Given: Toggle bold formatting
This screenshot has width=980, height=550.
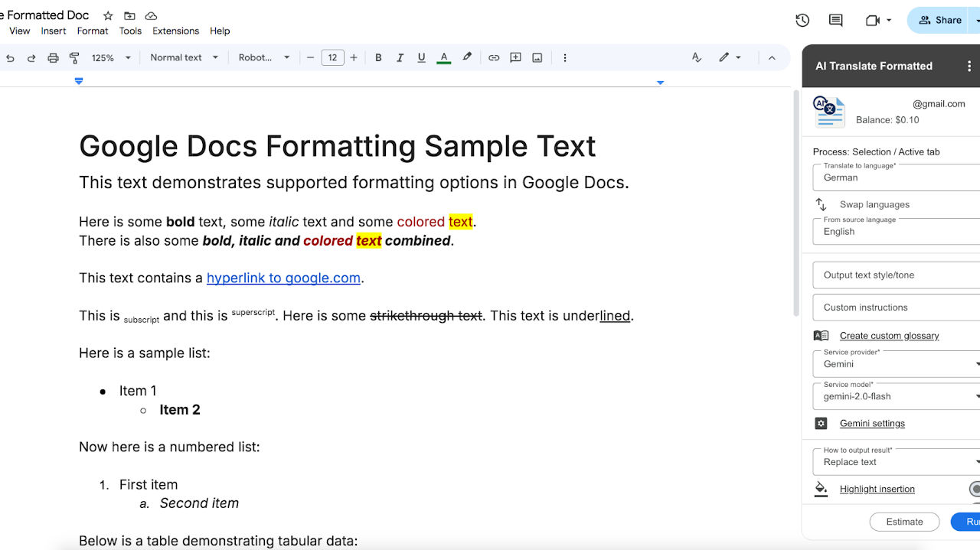Looking at the screenshot, I should tap(378, 58).
